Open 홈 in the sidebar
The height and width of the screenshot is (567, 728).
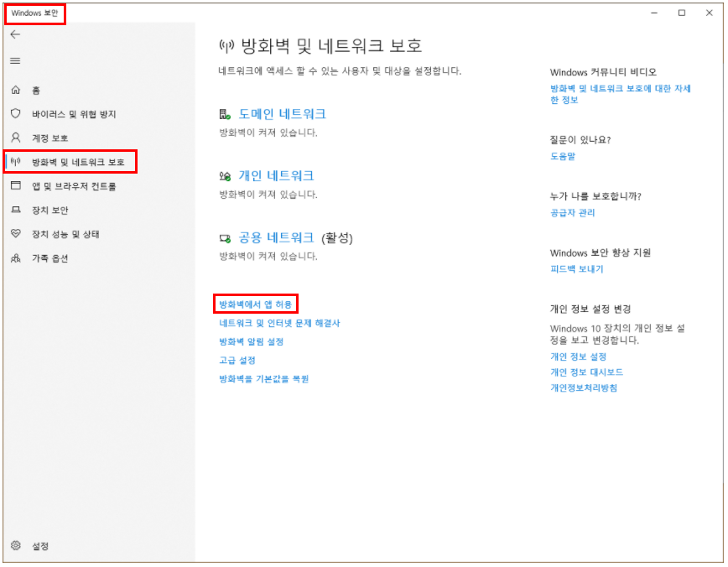[x=36, y=90]
